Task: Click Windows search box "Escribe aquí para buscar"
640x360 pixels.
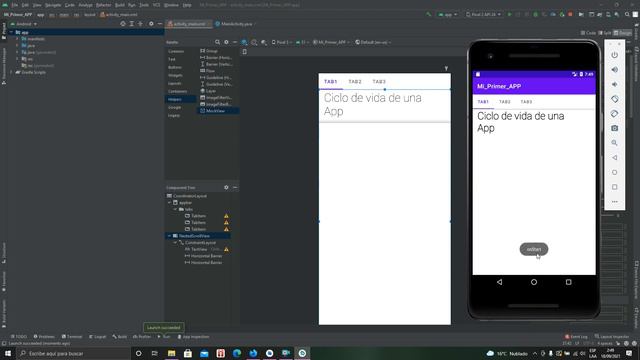Action: (73, 353)
